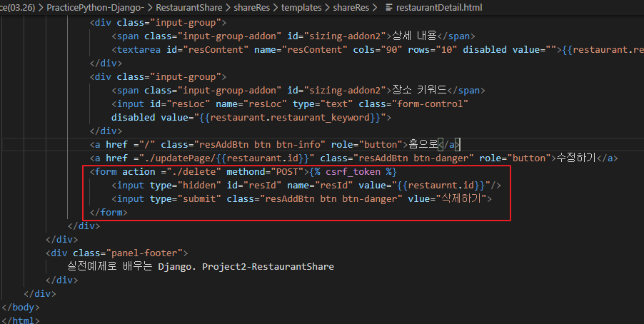Click the file icon beside restaurantDetail.html
This screenshot has height=324, width=644.
[x=389, y=7]
